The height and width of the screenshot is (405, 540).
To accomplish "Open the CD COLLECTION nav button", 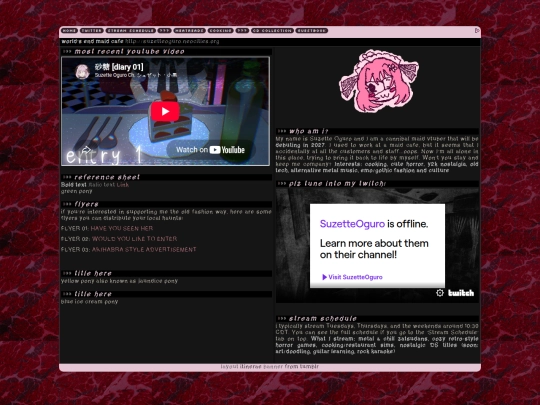I will click(x=272, y=31).
